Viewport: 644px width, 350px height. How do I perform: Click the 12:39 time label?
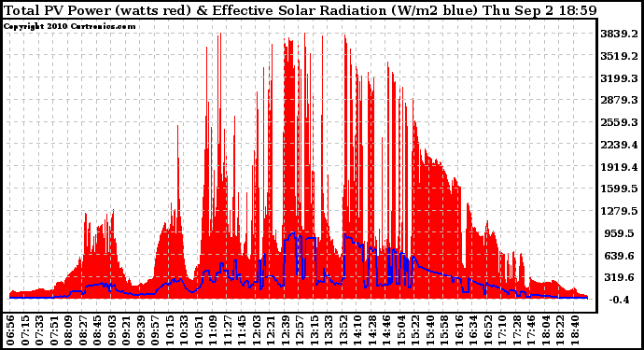click(x=286, y=330)
